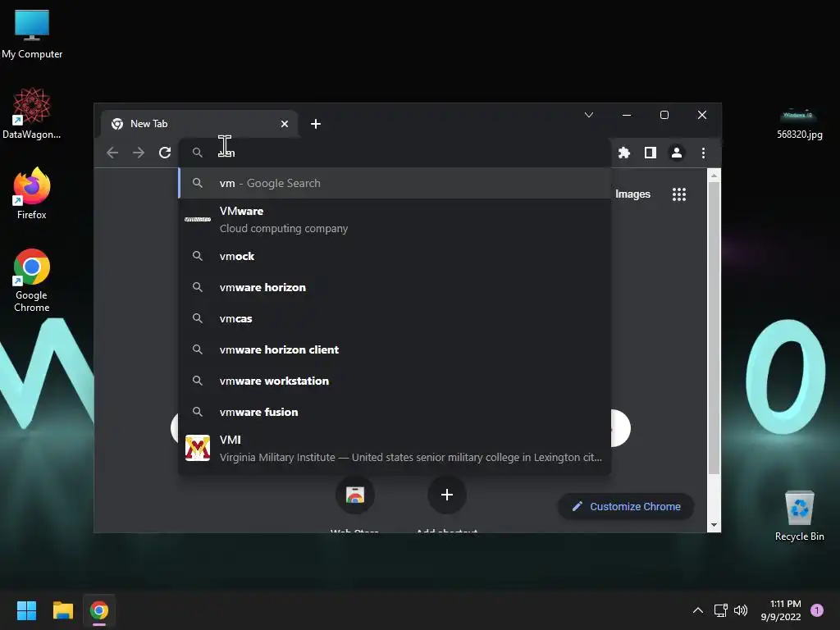Open the Google apps grid icon
This screenshot has width=840, height=630.
tap(679, 194)
